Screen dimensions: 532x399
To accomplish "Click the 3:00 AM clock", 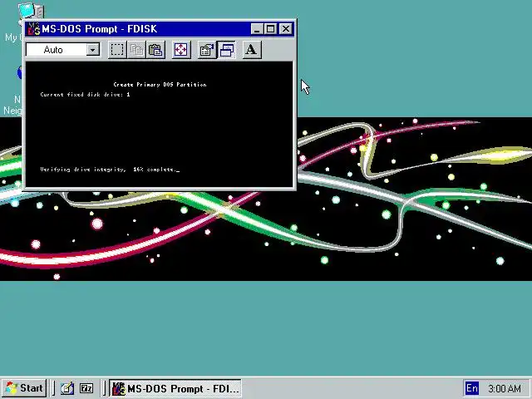I will tap(505, 388).
